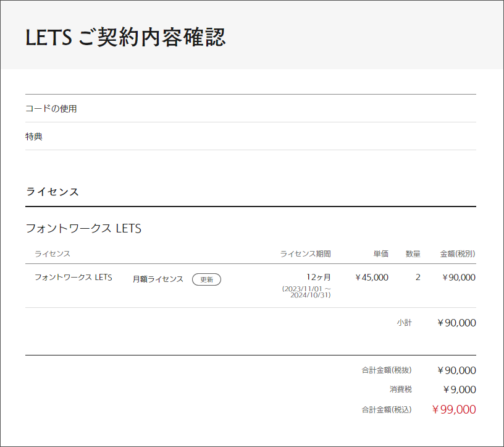Click the large フォントワークス LETS product heading
Image resolution: width=504 pixels, height=447 pixels.
pyautogui.click(x=83, y=229)
